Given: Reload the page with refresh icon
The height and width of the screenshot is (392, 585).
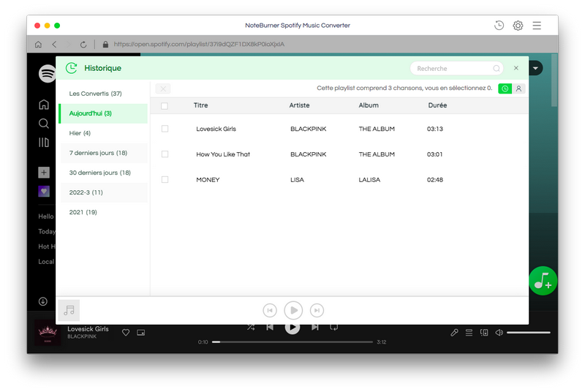Looking at the screenshot, I should 83,45.
